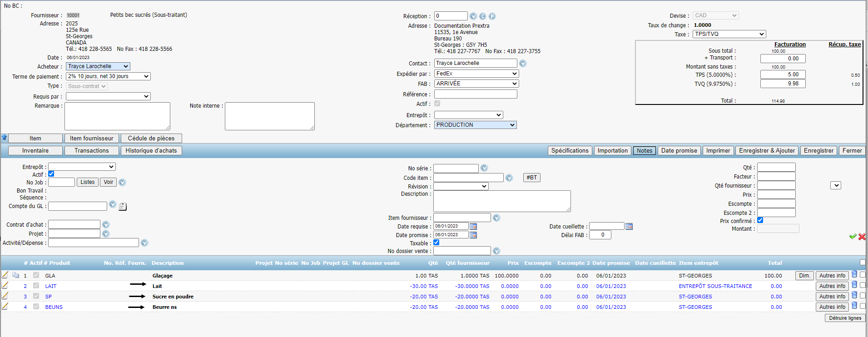The height and width of the screenshot is (337, 868).
Task: Delete the LAIT line with its trash icon
Action: 854,285
